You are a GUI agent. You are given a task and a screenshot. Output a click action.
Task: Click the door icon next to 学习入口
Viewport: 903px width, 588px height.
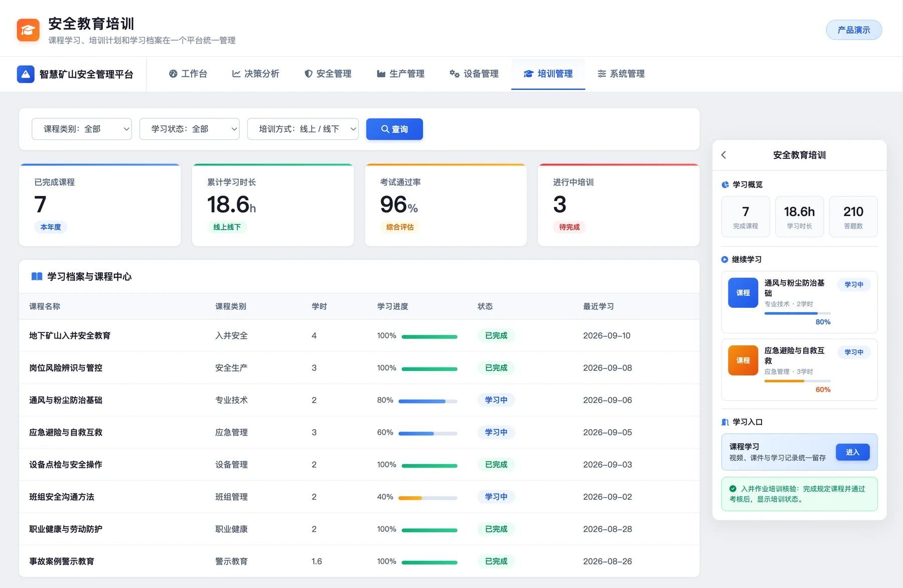click(725, 422)
